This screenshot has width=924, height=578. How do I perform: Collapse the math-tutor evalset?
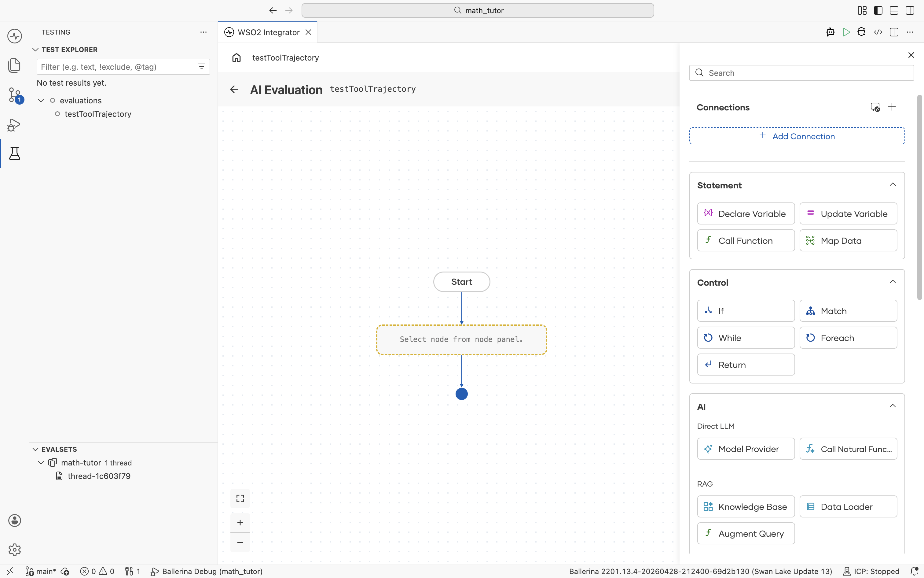[41, 462]
